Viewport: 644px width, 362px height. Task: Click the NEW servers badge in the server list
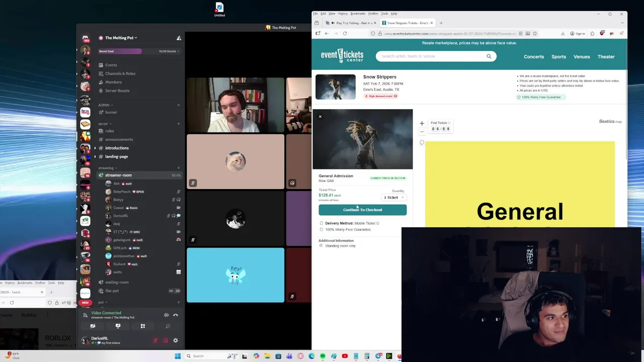point(85,303)
